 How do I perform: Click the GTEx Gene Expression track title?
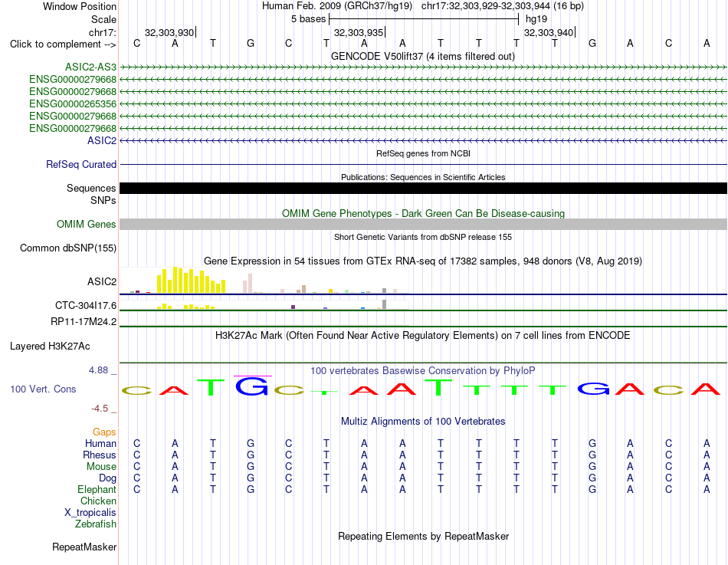[x=423, y=261]
